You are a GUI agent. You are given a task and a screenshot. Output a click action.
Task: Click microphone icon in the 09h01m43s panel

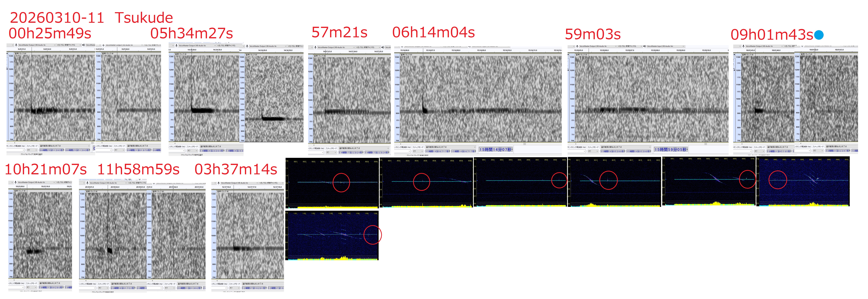[x=743, y=46]
